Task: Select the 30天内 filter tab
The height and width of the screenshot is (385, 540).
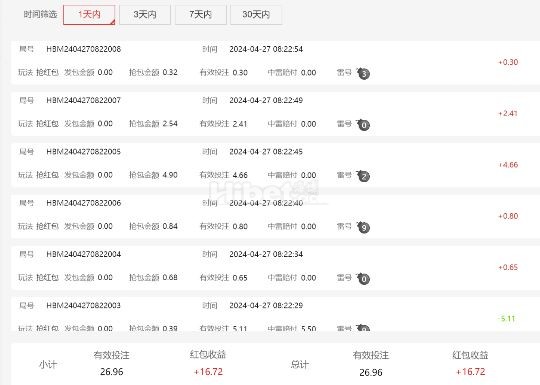Action: click(256, 15)
